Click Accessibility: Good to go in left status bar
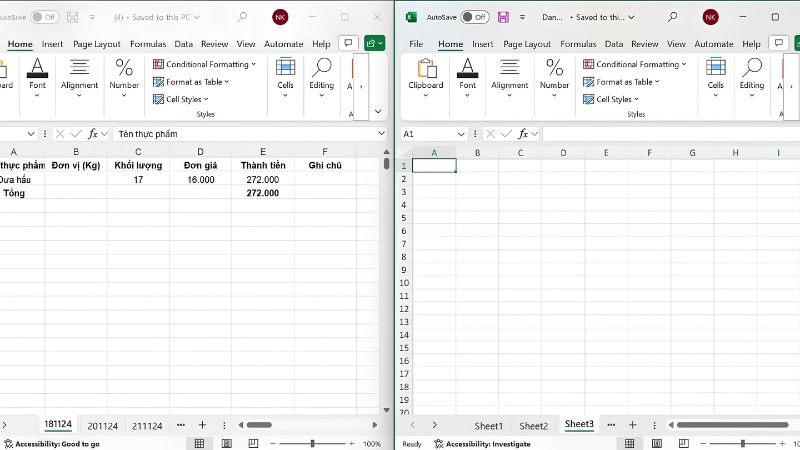The image size is (800, 450). (x=52, y=444)
